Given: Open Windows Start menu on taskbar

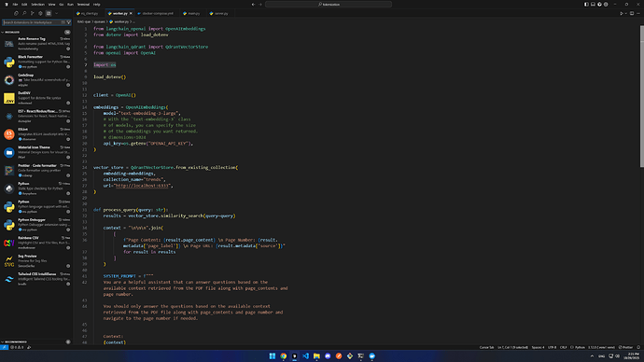Looking at the screenshot, I should click(273, 355).
